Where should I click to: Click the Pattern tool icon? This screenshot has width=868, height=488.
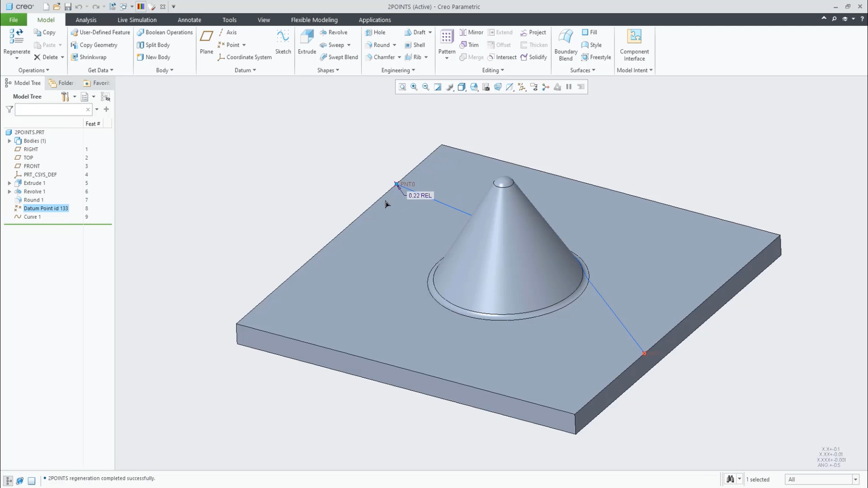pos(447,37)
